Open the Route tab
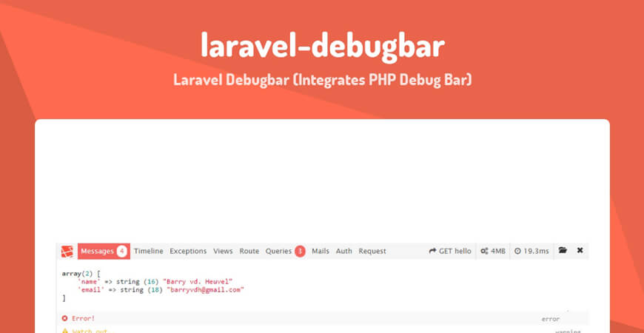 tap(249, 252)
